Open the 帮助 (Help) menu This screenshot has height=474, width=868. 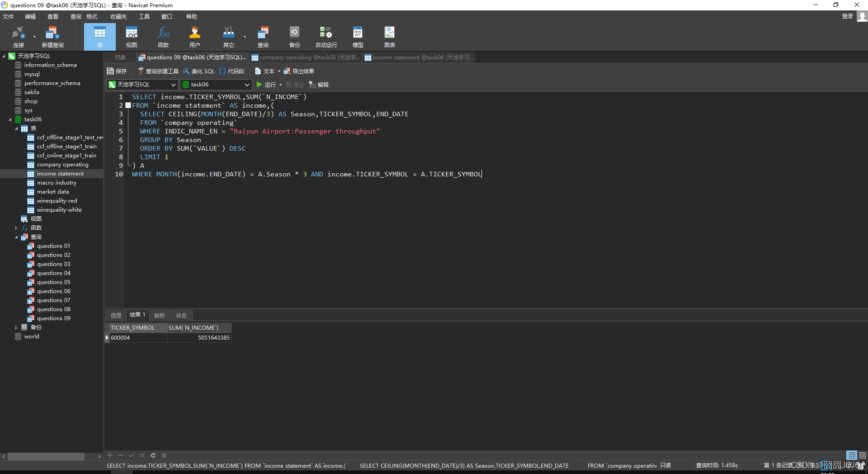tap(192, 16)
